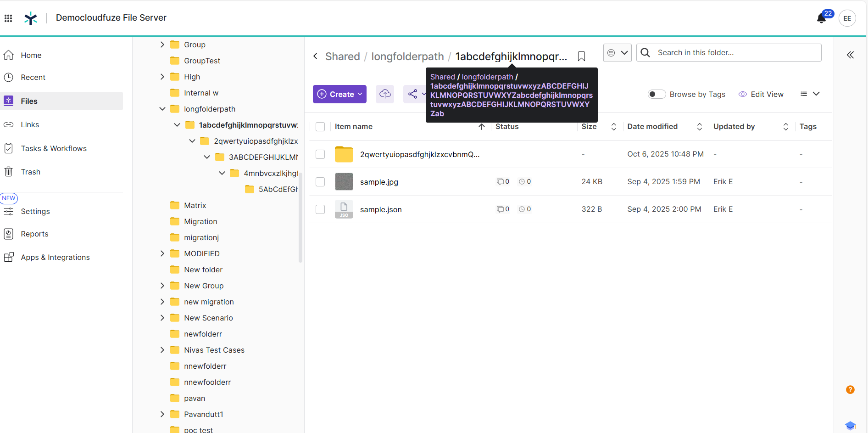This screenshot has width=868, height=433.
Task: Go to Trash in sidebar
Action: (31, 172)
